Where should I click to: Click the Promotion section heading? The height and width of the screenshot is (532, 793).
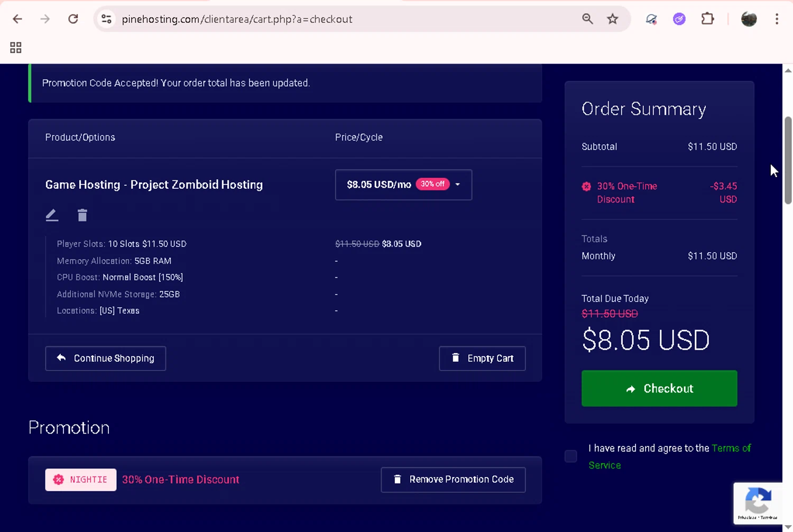[x=69, y=428]
